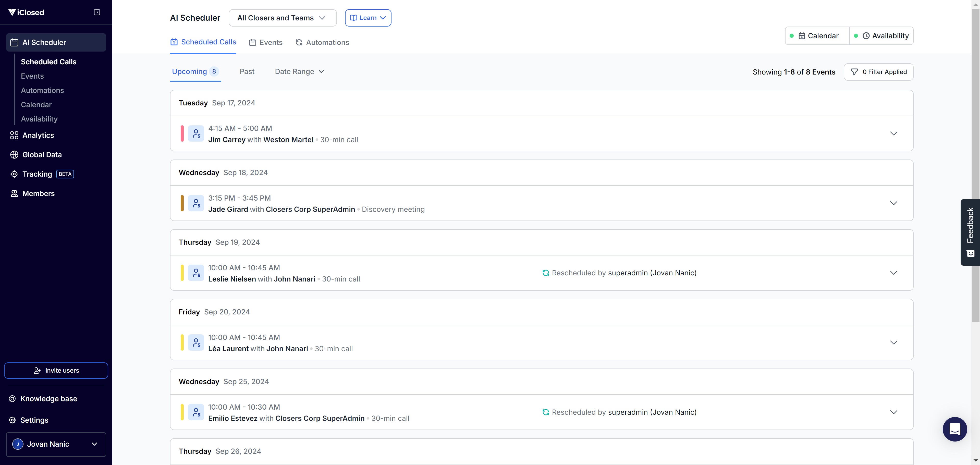
Task: Open Global Data via the globe icon
Action: (x=14, y=155)
